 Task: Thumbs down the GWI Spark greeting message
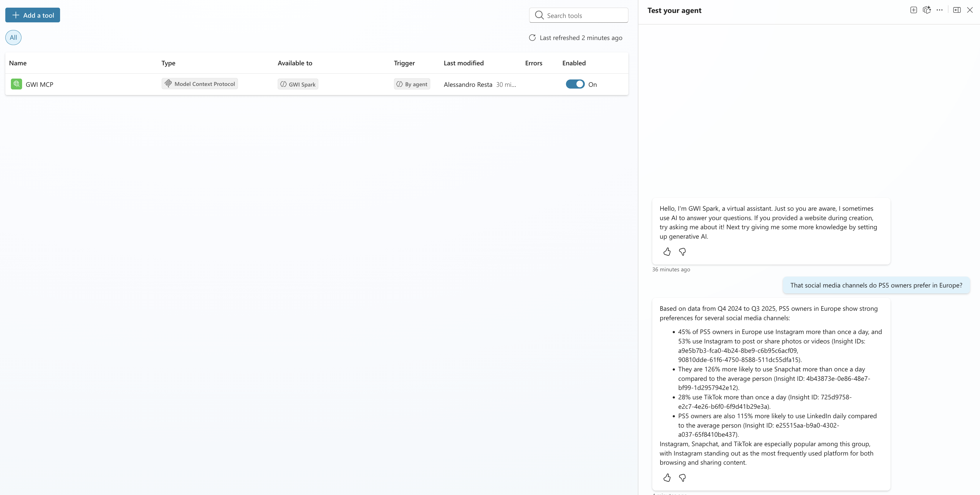[x=682, y=252]
